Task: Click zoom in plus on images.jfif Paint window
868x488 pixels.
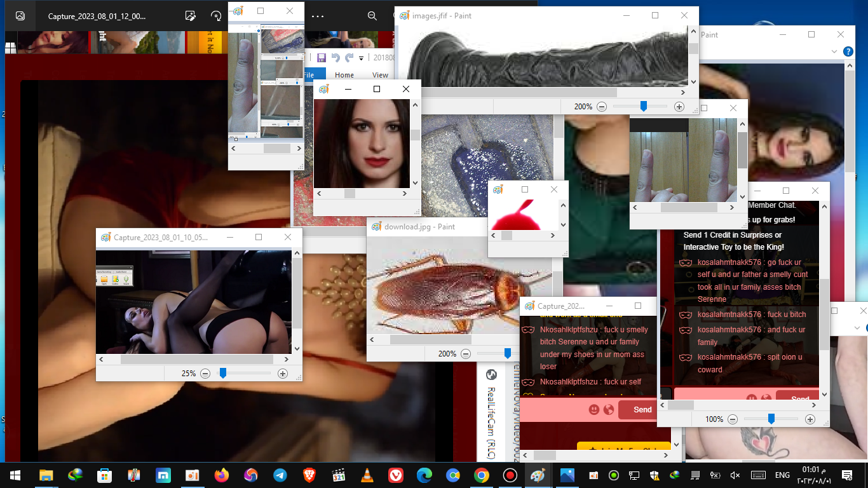Action: coord(679,107)
